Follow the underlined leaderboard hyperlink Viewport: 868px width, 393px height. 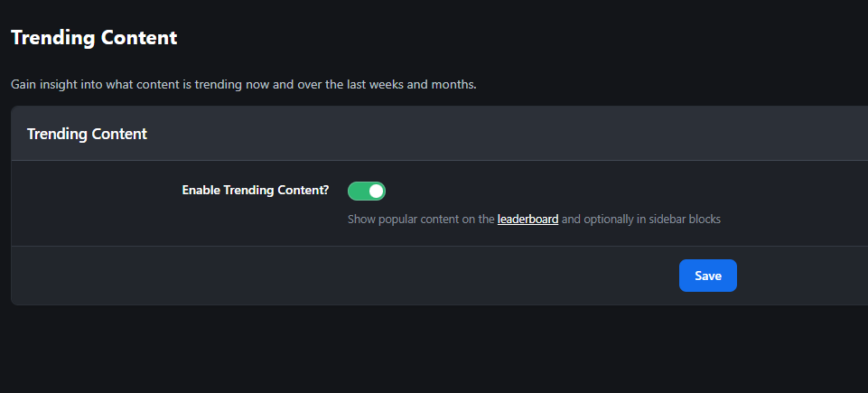pyautogui.click(x=527, y=219)
